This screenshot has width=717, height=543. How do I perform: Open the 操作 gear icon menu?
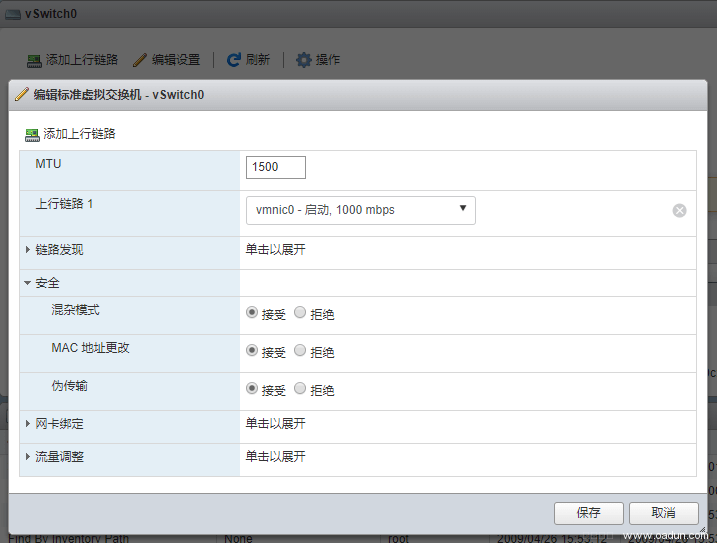tap(304, 60)
